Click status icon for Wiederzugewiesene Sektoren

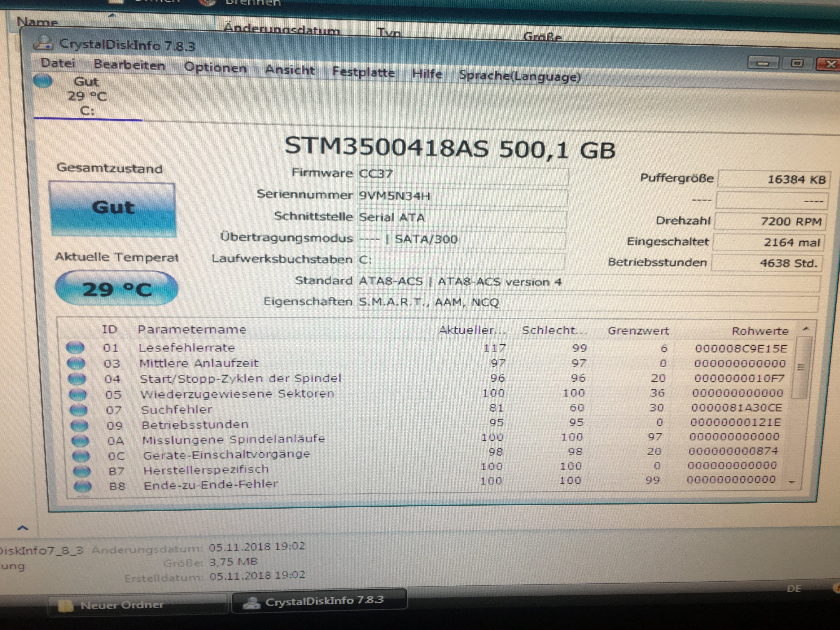pos(77,394)
